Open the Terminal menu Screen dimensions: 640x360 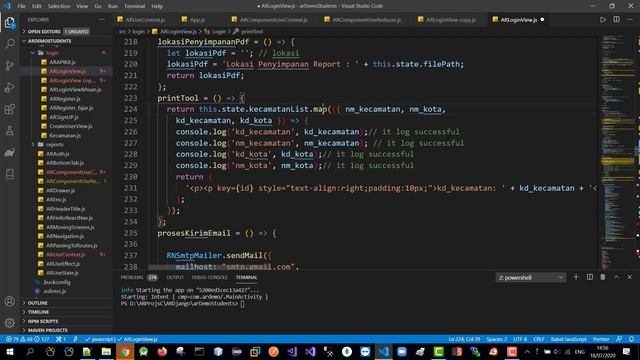(x=134, y=6)
